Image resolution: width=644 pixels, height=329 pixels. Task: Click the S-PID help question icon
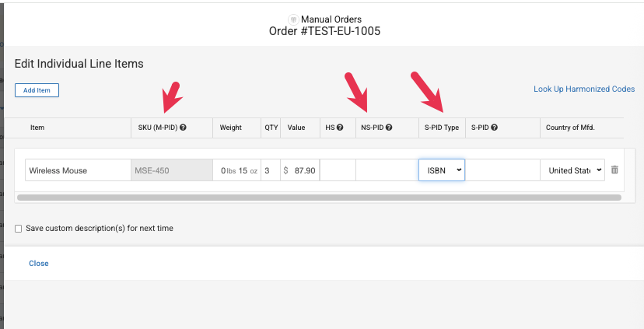point(494,128)
